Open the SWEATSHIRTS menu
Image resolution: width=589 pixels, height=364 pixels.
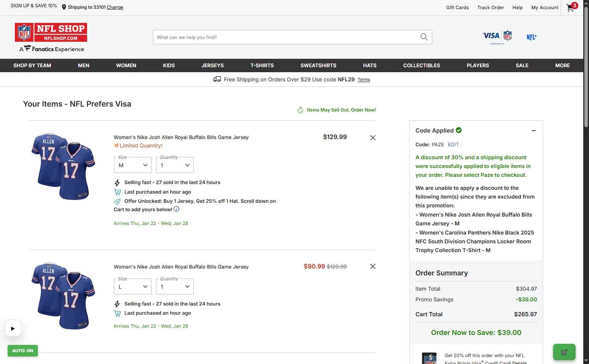coord(318,65)
